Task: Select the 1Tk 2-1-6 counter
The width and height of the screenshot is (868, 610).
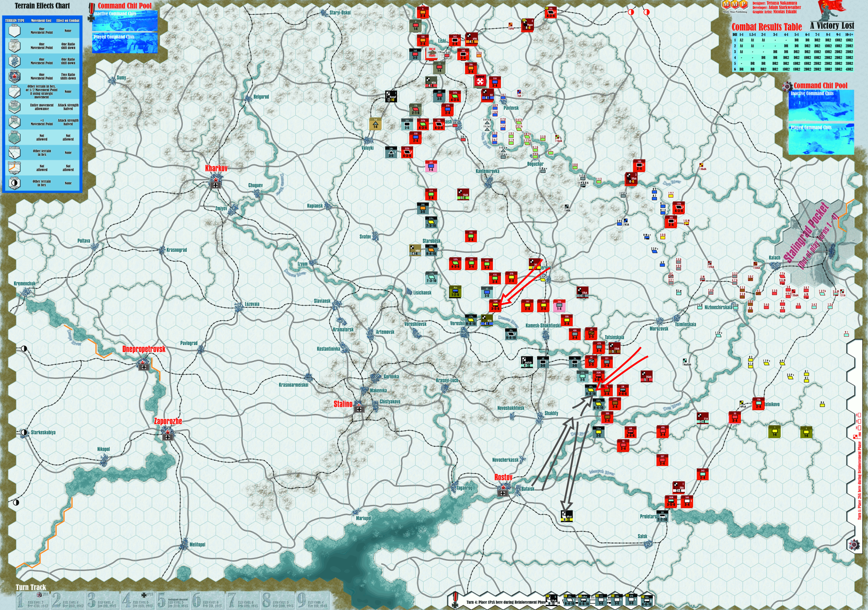Action: (415, 110)
